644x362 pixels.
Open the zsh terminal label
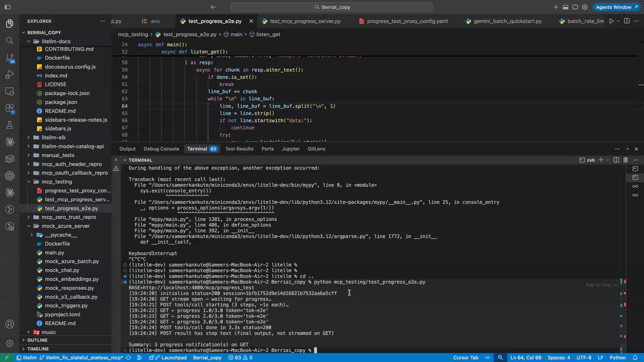587,160
